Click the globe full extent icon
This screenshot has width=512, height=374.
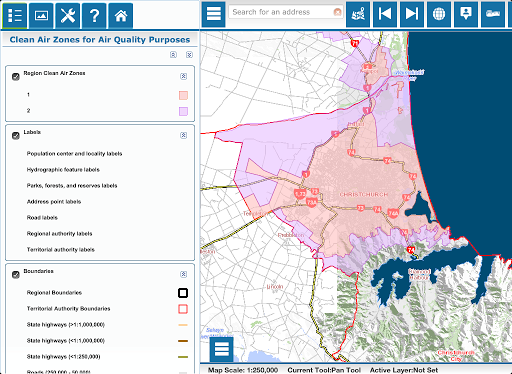click(439, 14)
